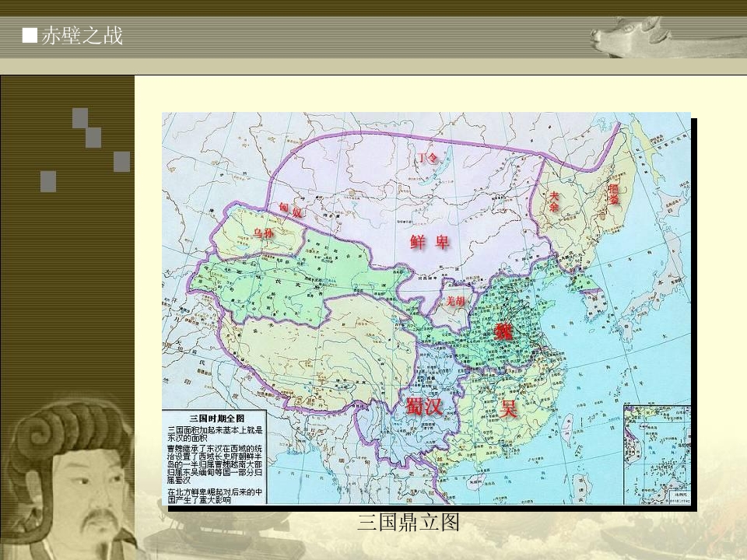The height and width of the screenshot is (560, 747).
Task: Click the legend description text box
Action: (215, 457)
